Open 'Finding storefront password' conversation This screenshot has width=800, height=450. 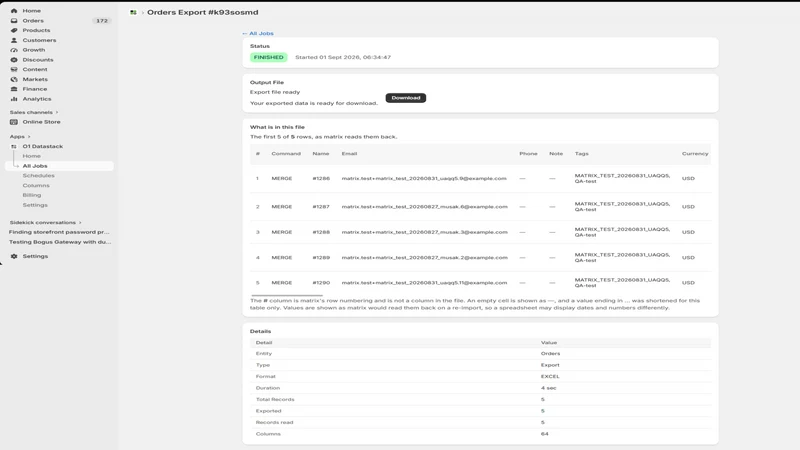coord(59,232)
